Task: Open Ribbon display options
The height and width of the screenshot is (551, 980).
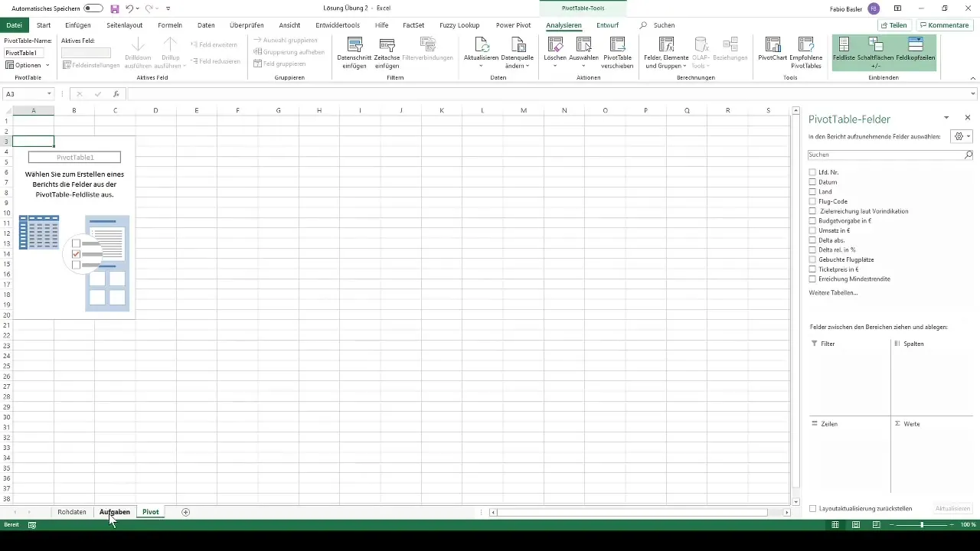Action: (x=897, y=8)
